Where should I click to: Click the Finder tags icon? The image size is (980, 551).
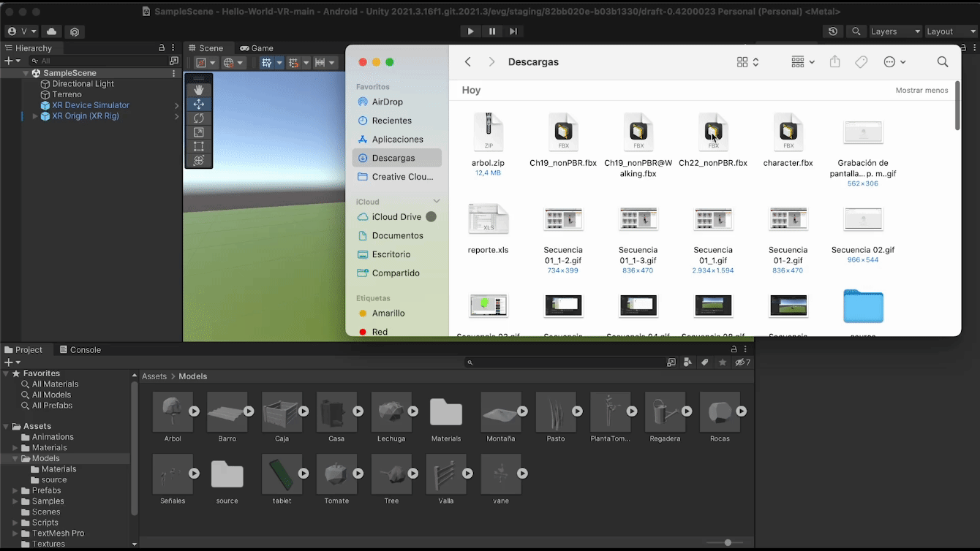tap(862, 62)
